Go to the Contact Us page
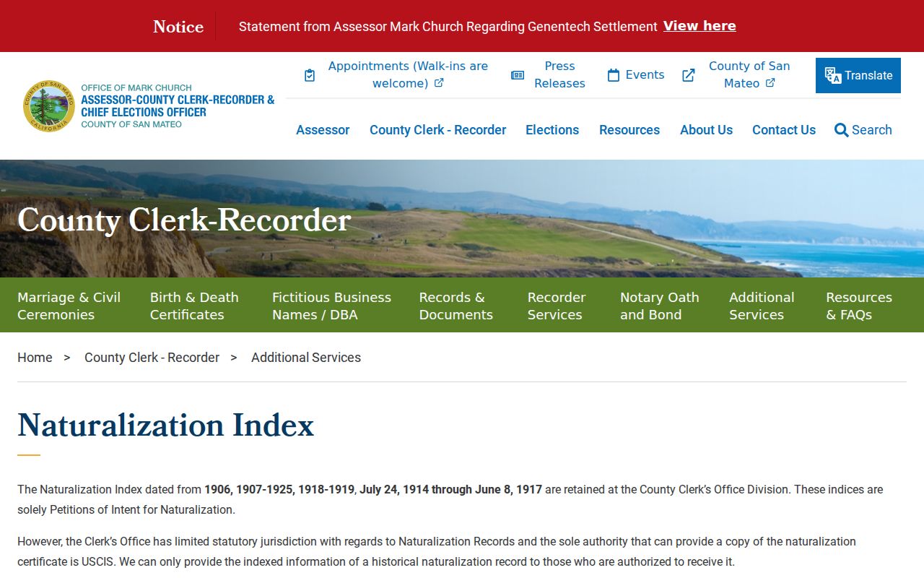924x578 pixels. coord(784,130)
